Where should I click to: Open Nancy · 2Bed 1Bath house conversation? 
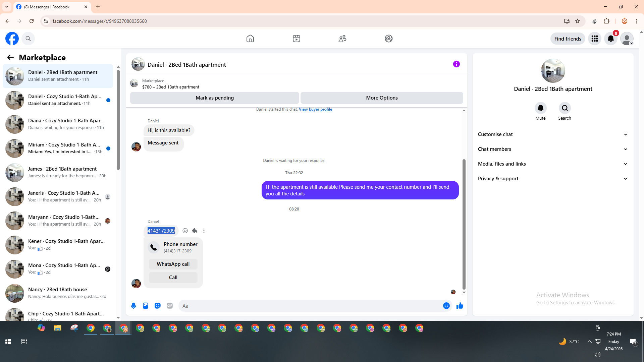(x=58, y=293)
